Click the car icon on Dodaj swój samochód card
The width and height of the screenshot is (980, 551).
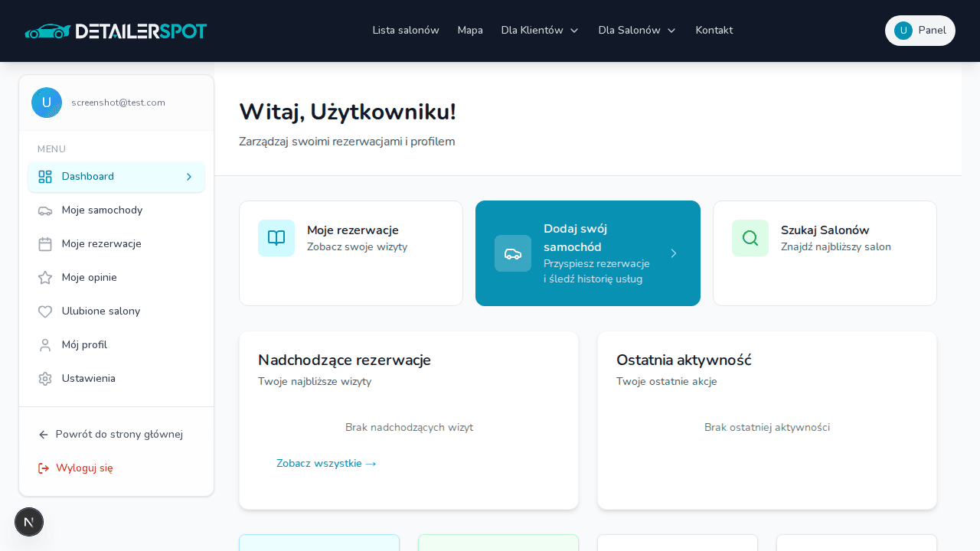[513, 253]
